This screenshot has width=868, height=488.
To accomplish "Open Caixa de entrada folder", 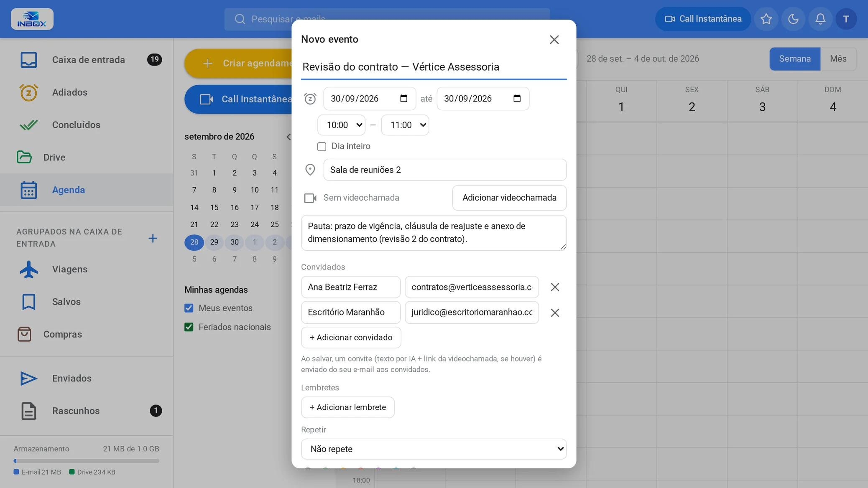I will click(87, 60).
